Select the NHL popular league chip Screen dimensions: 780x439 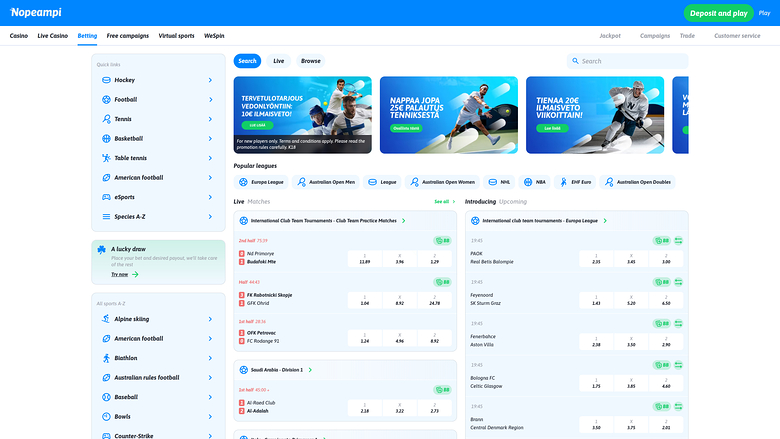coord(499,182)
